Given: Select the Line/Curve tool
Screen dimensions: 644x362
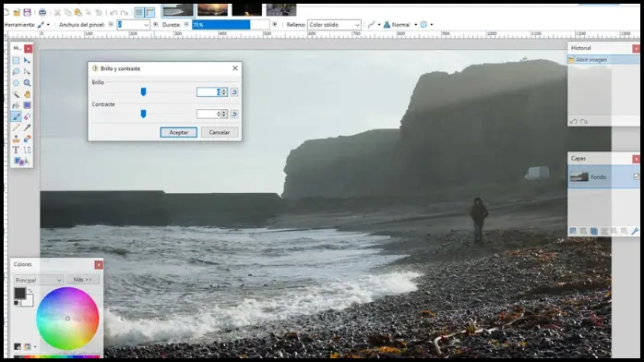Looking at the screenshot, I should pyautogui.click(x=27, y=150).
